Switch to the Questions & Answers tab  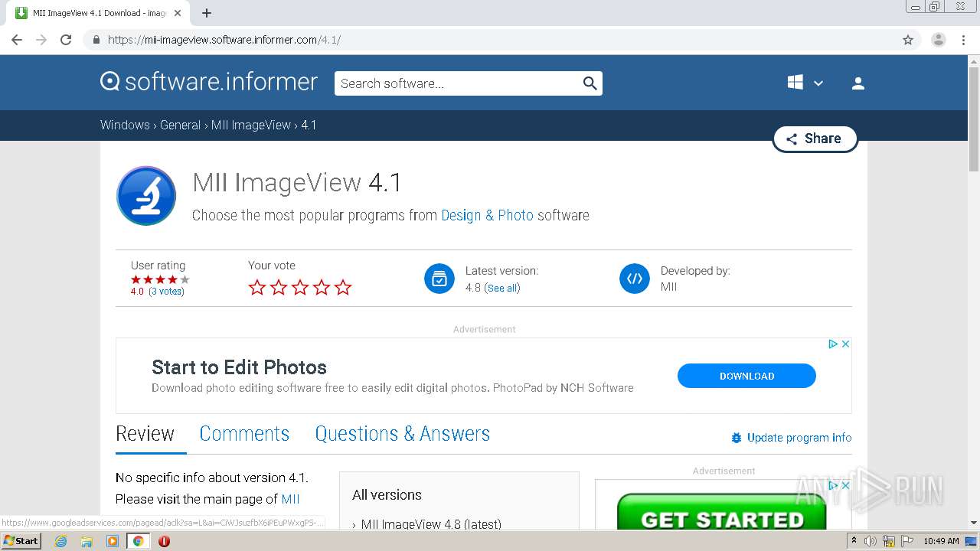(403, 434)
